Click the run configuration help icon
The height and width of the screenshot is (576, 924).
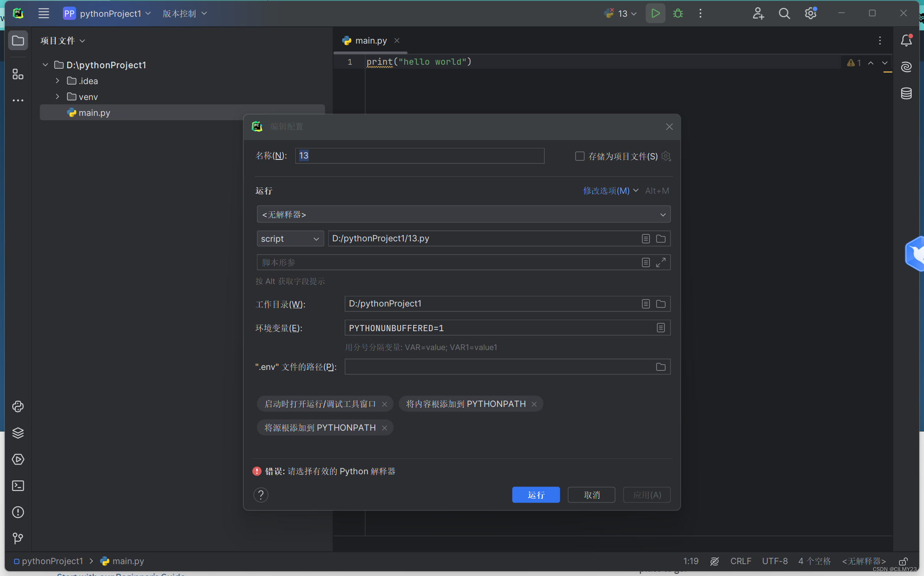tap(261, 495)
